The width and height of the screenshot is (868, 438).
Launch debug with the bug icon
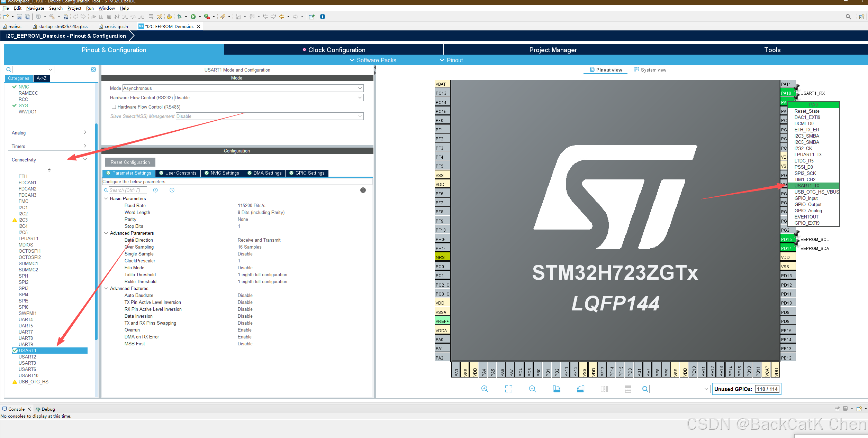(x=180, y=17)
